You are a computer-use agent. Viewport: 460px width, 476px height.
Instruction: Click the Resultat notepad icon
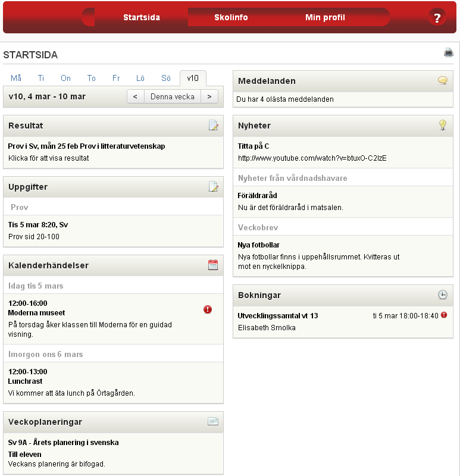(x=213, y=125)
